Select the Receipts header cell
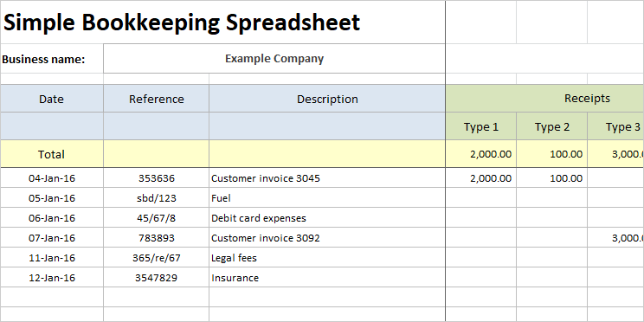The height and width of the screenshot is (322, 644). tap(544, 99)
